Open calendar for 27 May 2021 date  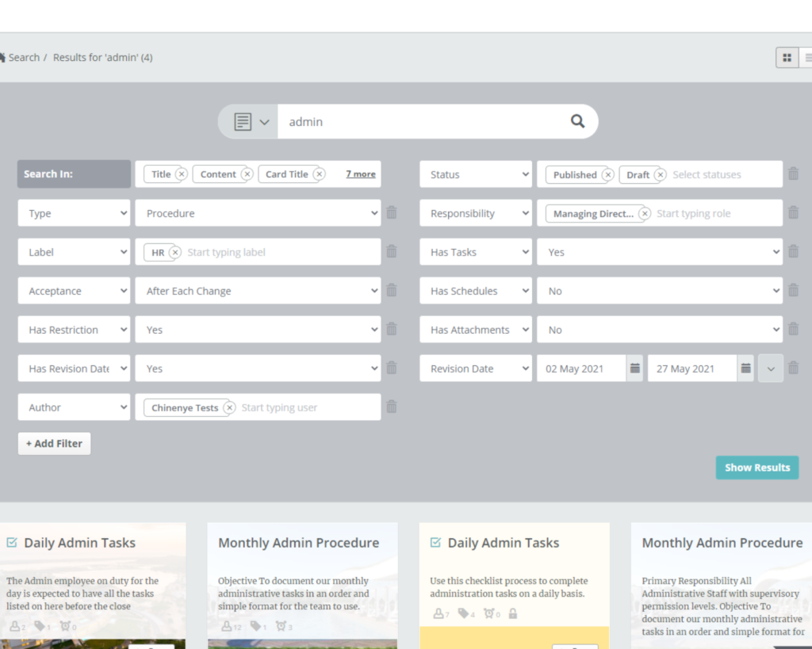745,368
